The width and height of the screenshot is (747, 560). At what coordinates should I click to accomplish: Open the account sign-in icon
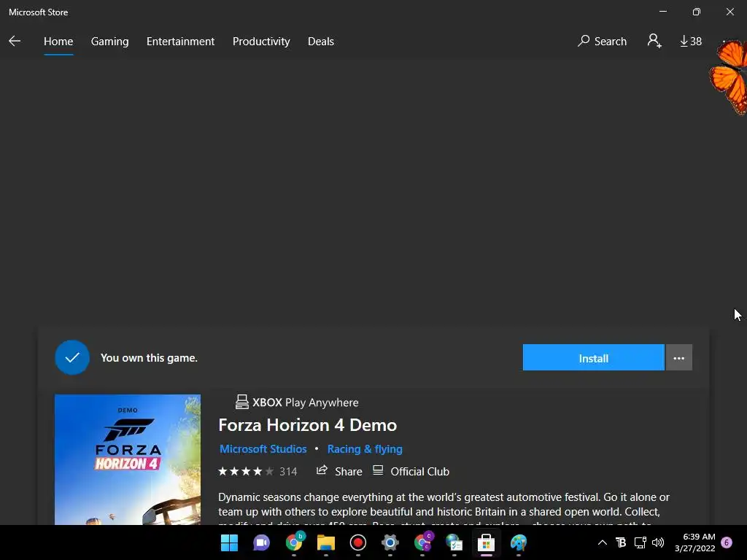[654, 41]
